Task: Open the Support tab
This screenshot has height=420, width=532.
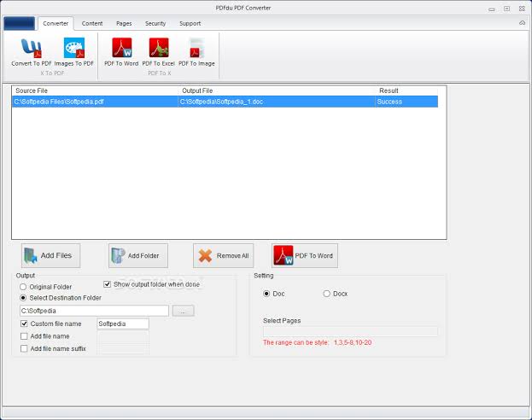Action: 190,23
